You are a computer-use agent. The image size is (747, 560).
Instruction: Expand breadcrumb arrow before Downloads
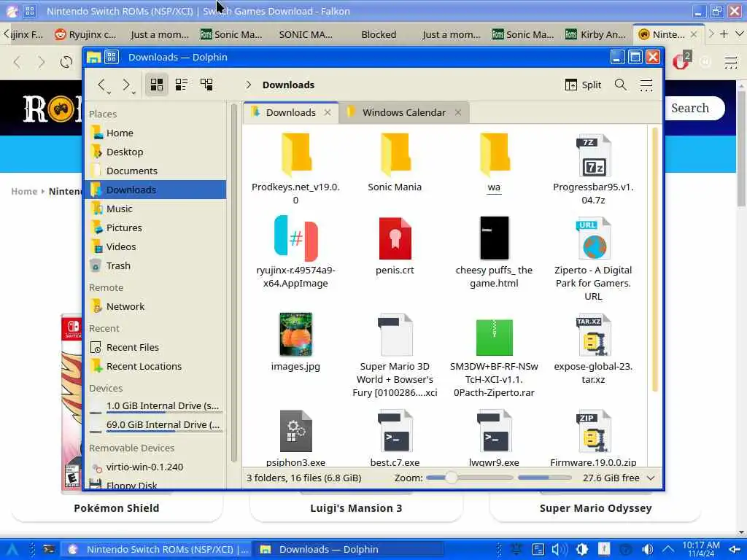[248, 85]
